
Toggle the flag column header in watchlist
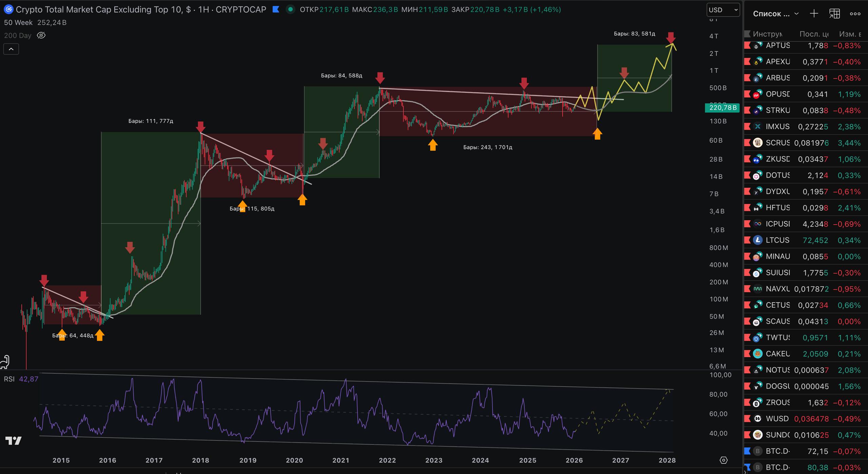(x=747, y=34)
